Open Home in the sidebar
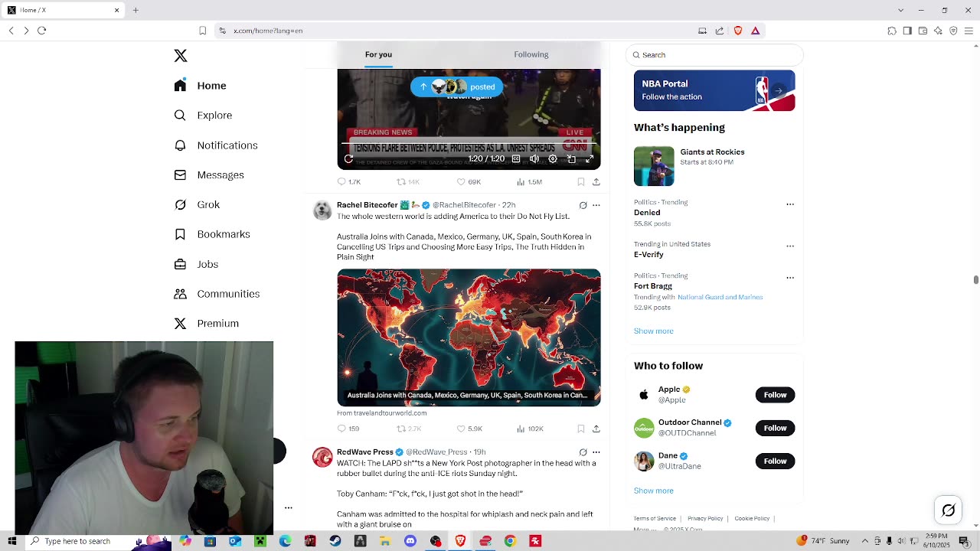Viewport: 980px width, 551px height. pos(201,86)
